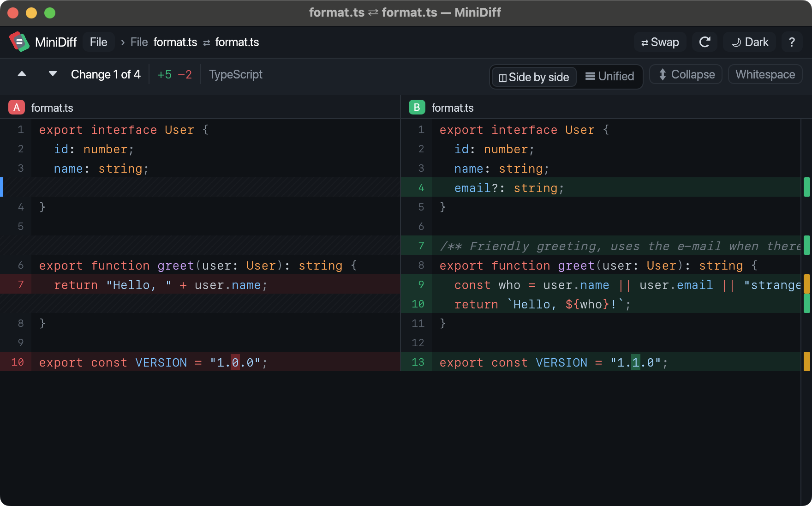
Task: Click the orange change marker beside line 13
Action: coord(807,361)
